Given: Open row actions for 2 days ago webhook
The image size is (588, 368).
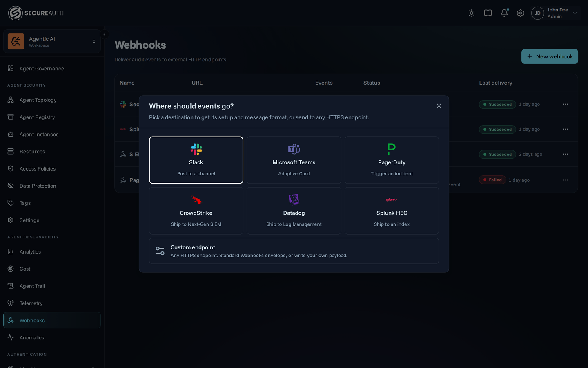Looking at the screenshot, I should (x=566, y=154).
